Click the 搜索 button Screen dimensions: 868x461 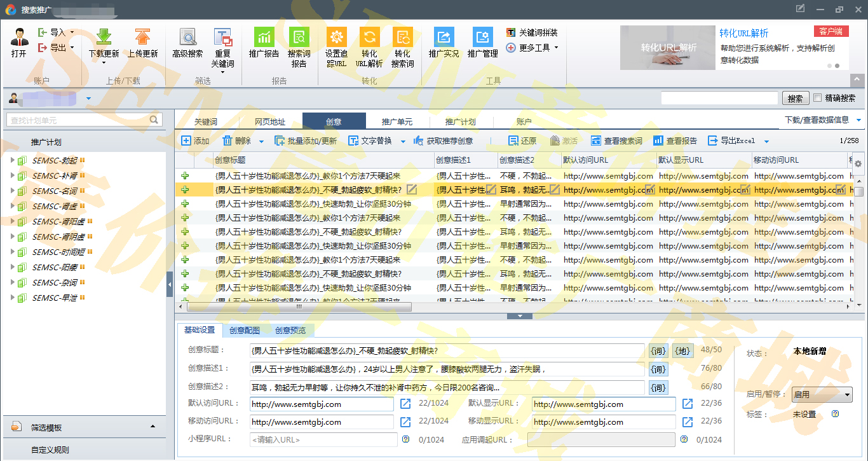[x=795, y=99]
